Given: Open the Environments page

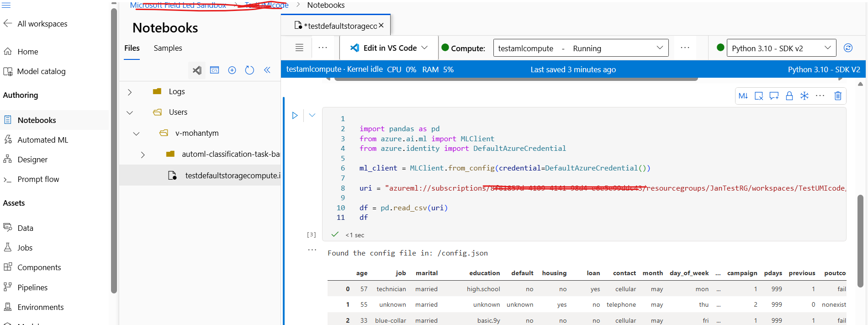Looking at the screenshot, I should tap(33, 307).
